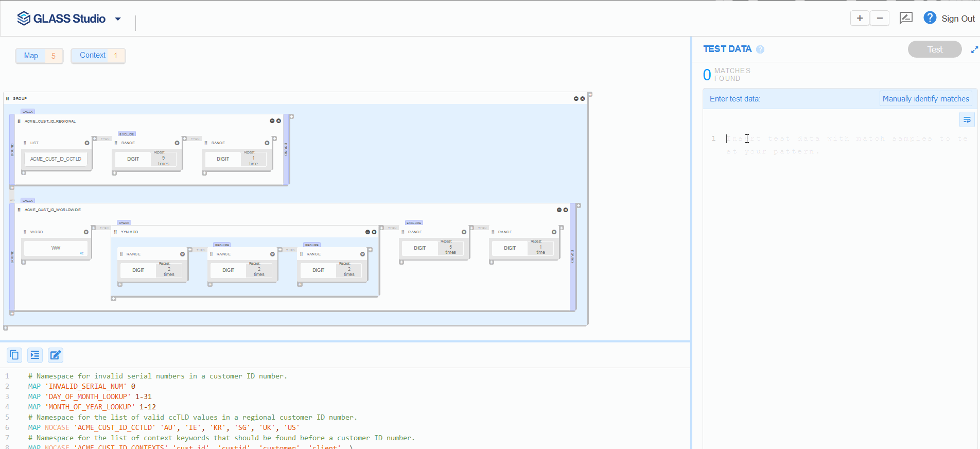Collapse the GROUP block
Screen dimensions: 980x449
click(576, 98)
